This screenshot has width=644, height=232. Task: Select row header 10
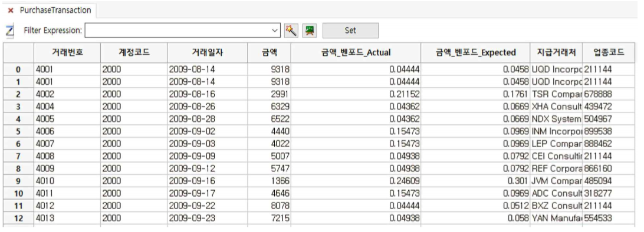(x=18, y=193)
